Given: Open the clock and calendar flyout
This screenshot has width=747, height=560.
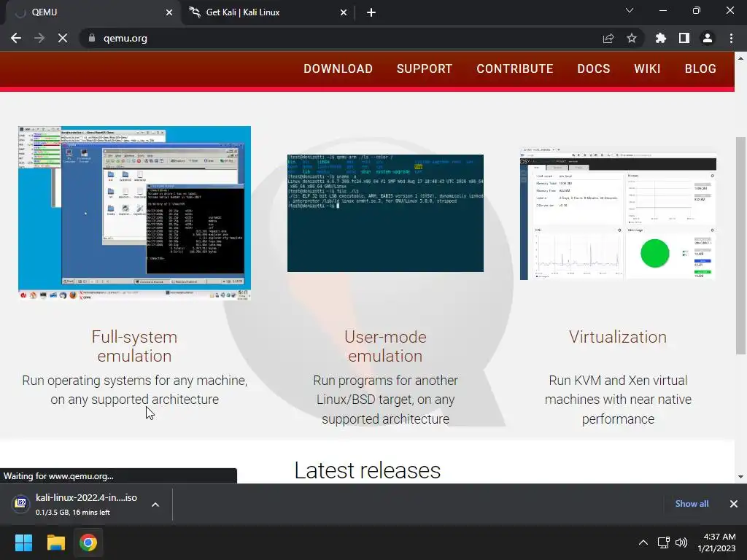Looking at the screenshot, I should coord(716,542).
